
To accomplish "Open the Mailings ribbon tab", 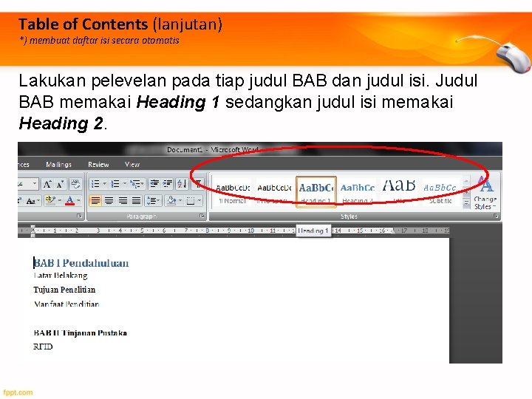I will [x=58, y=165].
